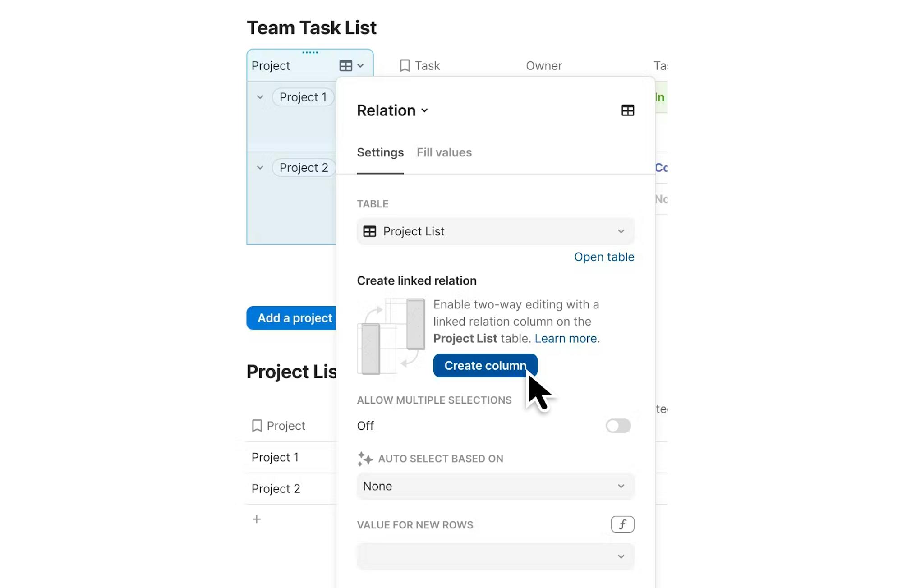The width and height of the screenshot is (902, 588).
Task: Click the Open table link
Action: tap(604, 257)
